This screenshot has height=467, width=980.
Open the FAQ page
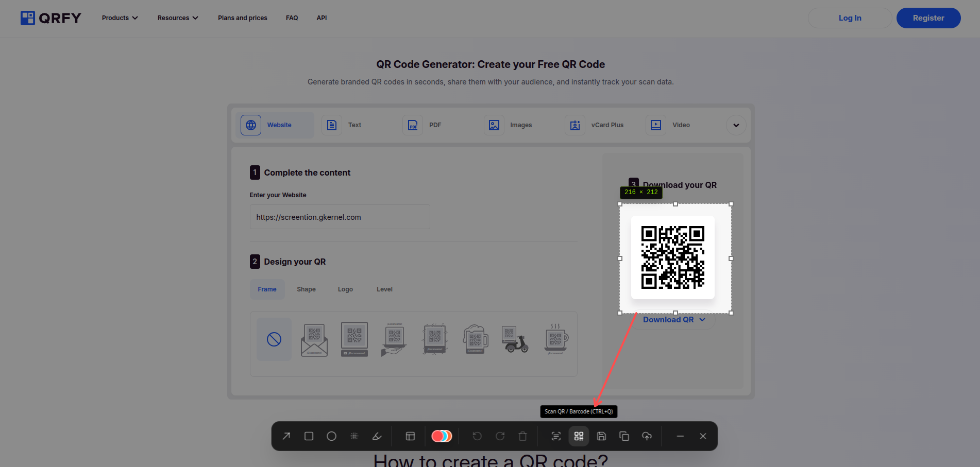[292, 18]
